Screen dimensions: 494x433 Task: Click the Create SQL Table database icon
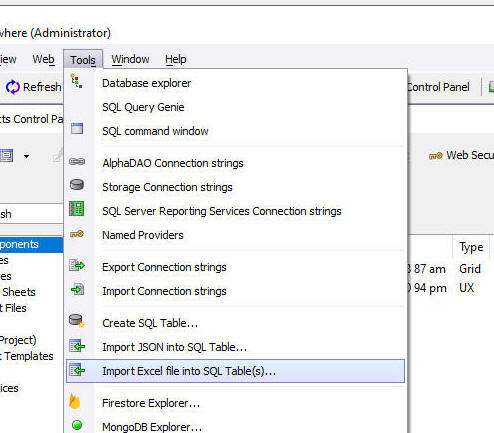click(x=77, y=321)
